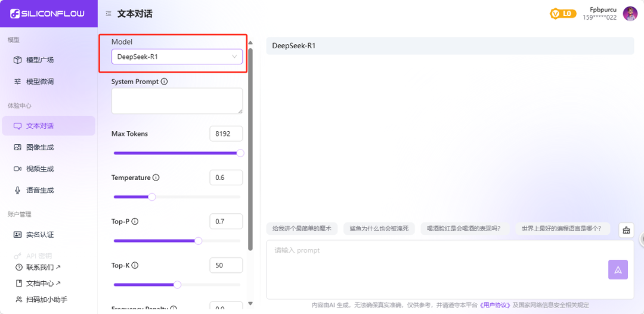Image resolution: width=644 pixels, height=314 pixels.
Task: Click the Temperature slider handle
Action: click(x=151, y=197)
